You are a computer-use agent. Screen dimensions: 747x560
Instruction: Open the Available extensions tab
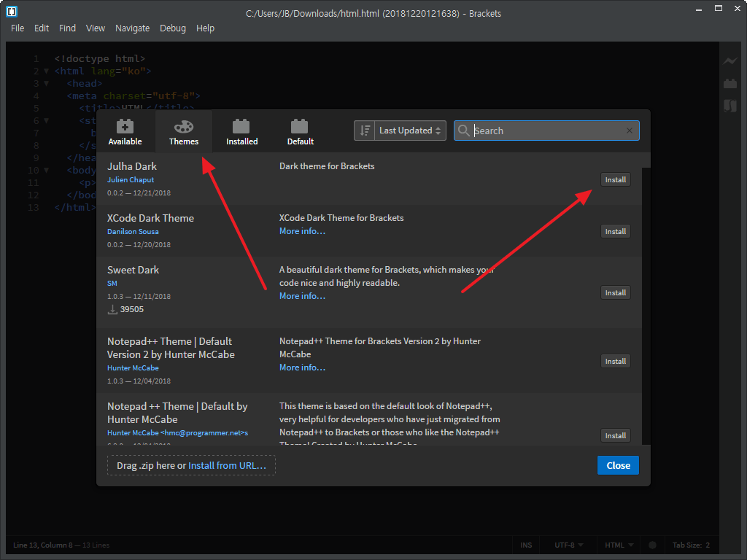[125, 131]
